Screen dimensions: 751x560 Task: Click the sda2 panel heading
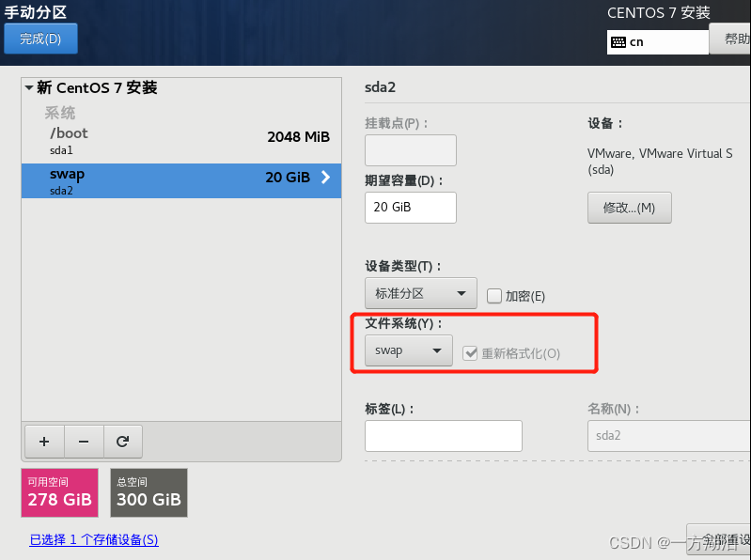tap(380, 87)
